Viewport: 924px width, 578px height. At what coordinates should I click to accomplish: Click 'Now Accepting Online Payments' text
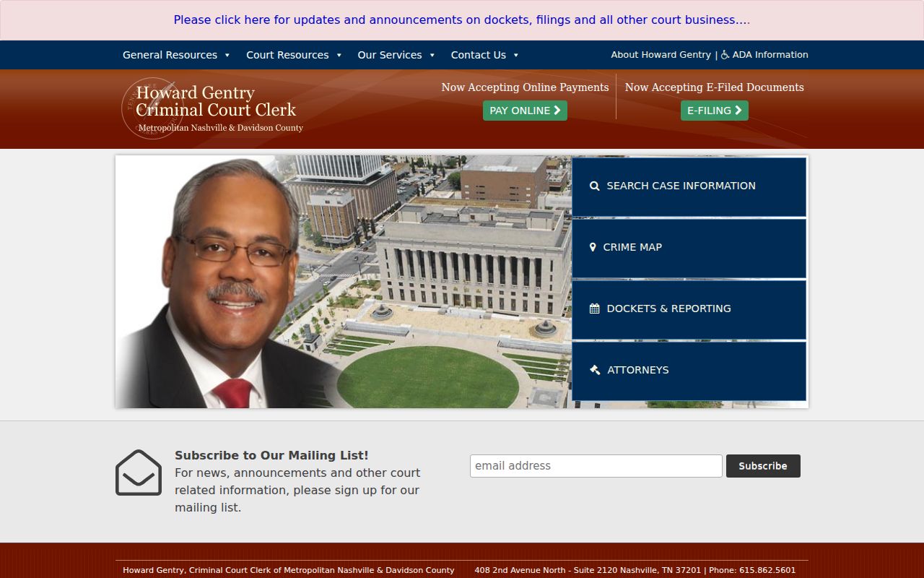(x=525, y=87)
